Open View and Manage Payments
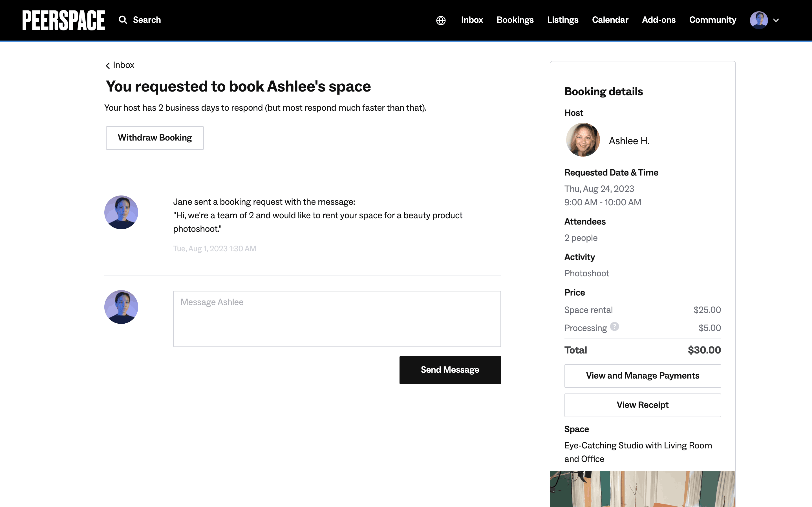The width and height of the screenshot is (812, 507). [x=643, y=376]
